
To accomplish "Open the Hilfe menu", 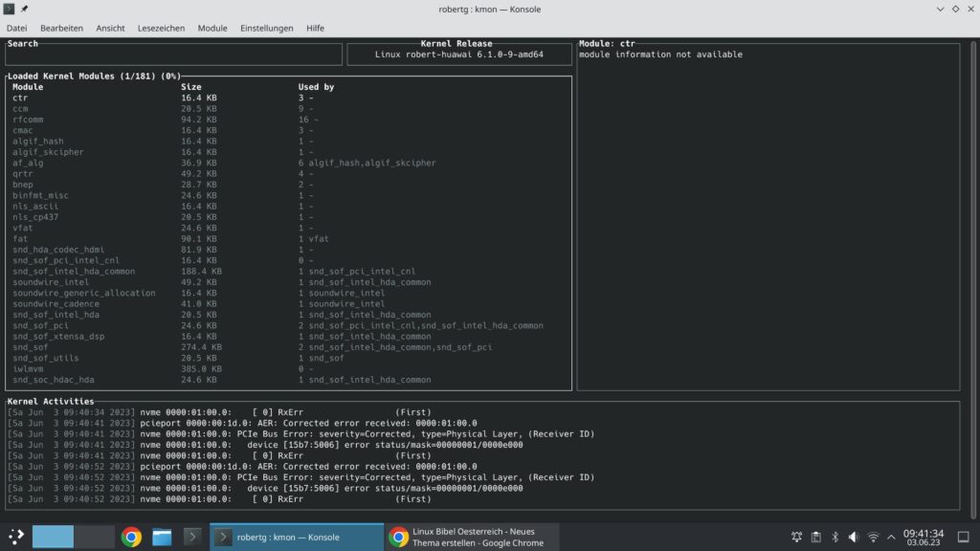I will 315,28.
